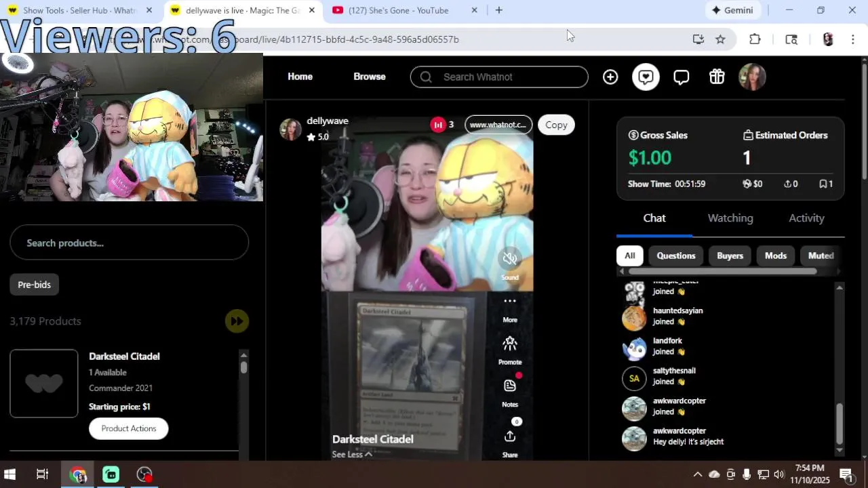Switch to the Activity tab
This screenshot has height=488, width=868.
click(x=806, y=218)
